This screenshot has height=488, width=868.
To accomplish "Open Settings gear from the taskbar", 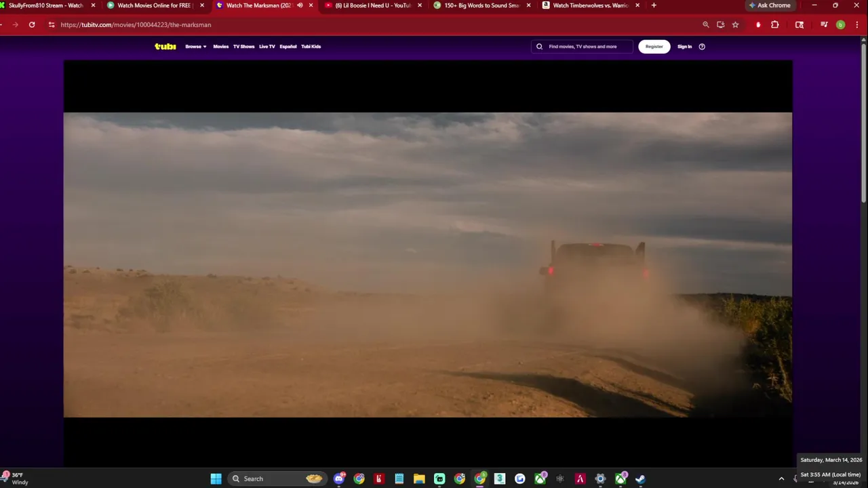I will [600, 479].
